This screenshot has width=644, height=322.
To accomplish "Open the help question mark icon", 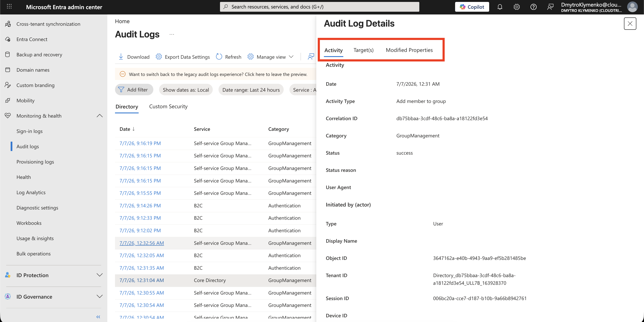I will [533, 7].
